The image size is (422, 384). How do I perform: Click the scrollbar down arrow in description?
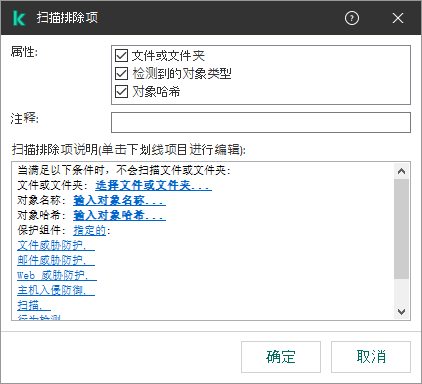click(401, 312)
